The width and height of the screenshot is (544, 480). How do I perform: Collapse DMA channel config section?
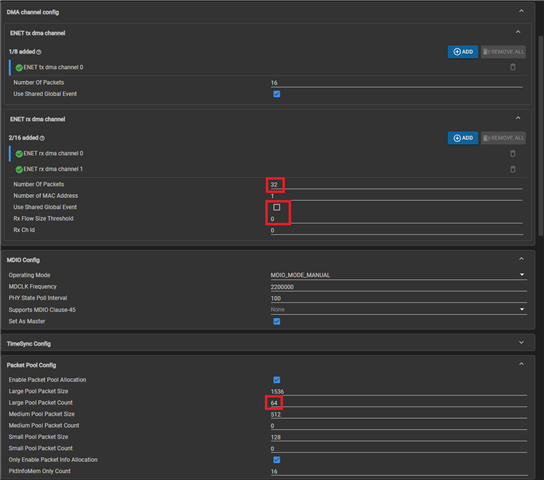click(521, 11)
